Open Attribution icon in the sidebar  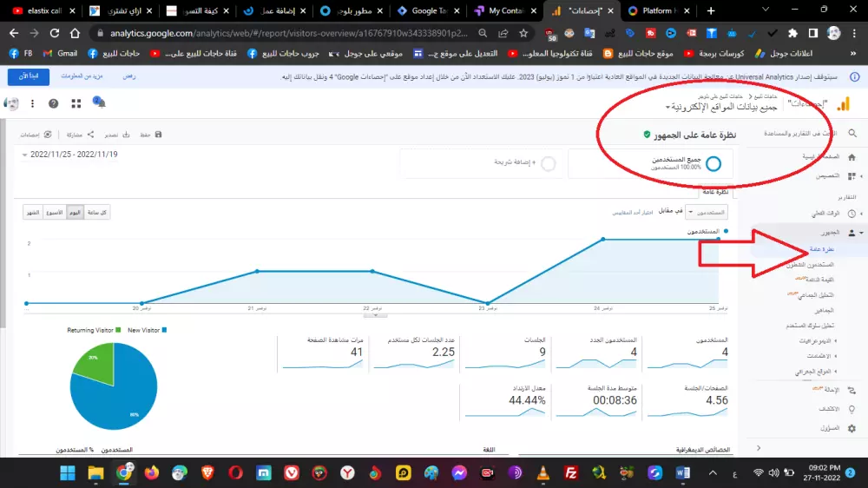(x=852, y=391)
